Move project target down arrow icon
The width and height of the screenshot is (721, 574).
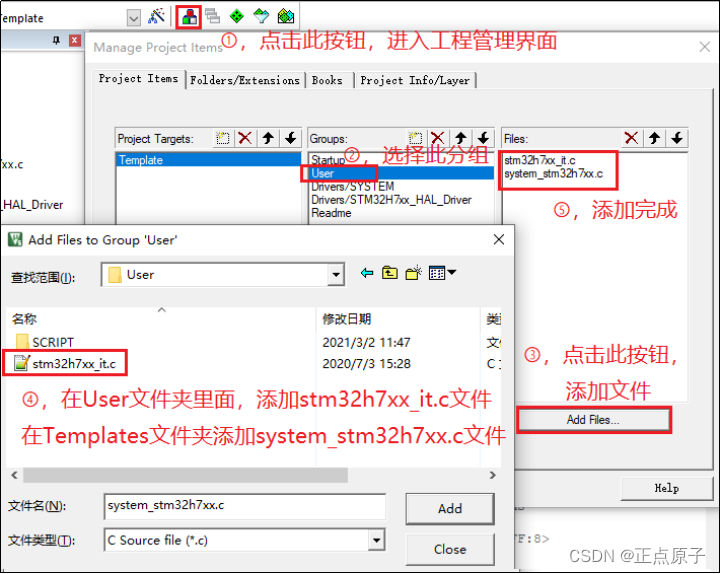(x=290, y=138)
